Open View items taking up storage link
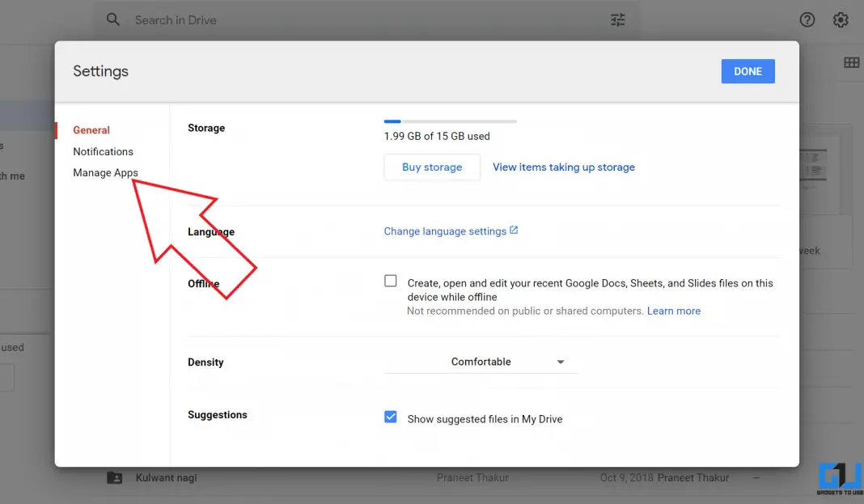Viewport: 864px width, 504px height. pyautogui.click(x=565, y=167)
